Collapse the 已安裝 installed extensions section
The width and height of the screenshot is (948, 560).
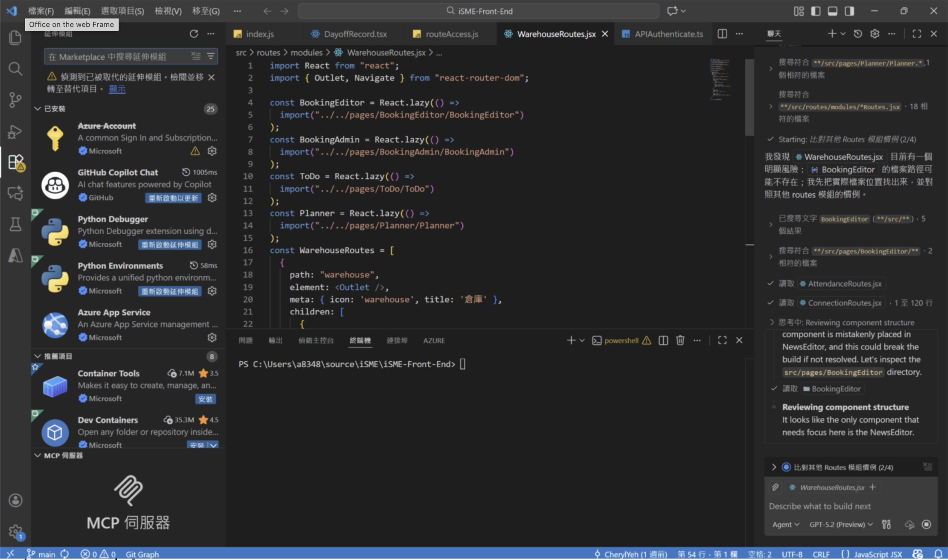click(x=37, y=109)
